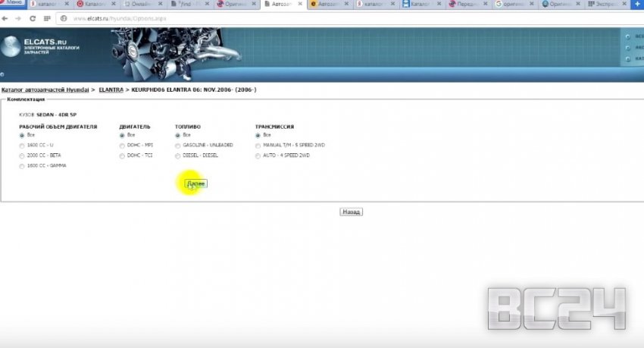
Task: Open the Каталог автозапчастей Hyundai breadcrumb link
Action: (x=45, y=90)
